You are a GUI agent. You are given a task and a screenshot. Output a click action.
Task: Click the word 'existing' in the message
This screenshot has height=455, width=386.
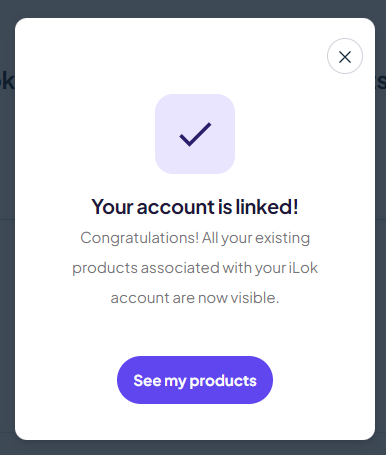point(283,239)
